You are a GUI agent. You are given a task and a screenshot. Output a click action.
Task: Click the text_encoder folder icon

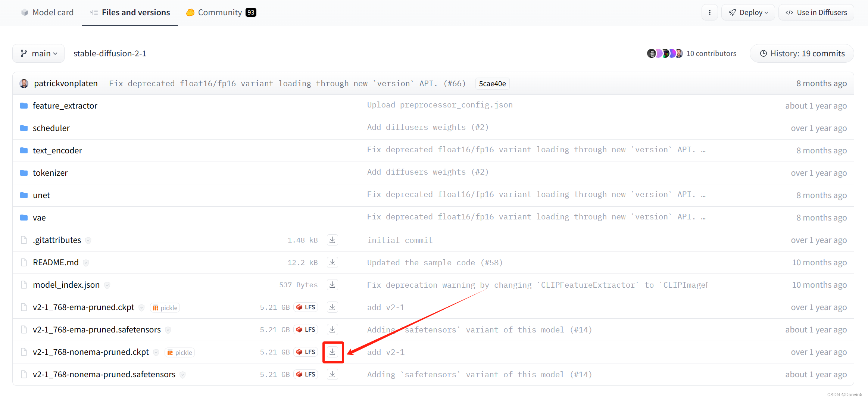tap(24, 150)
